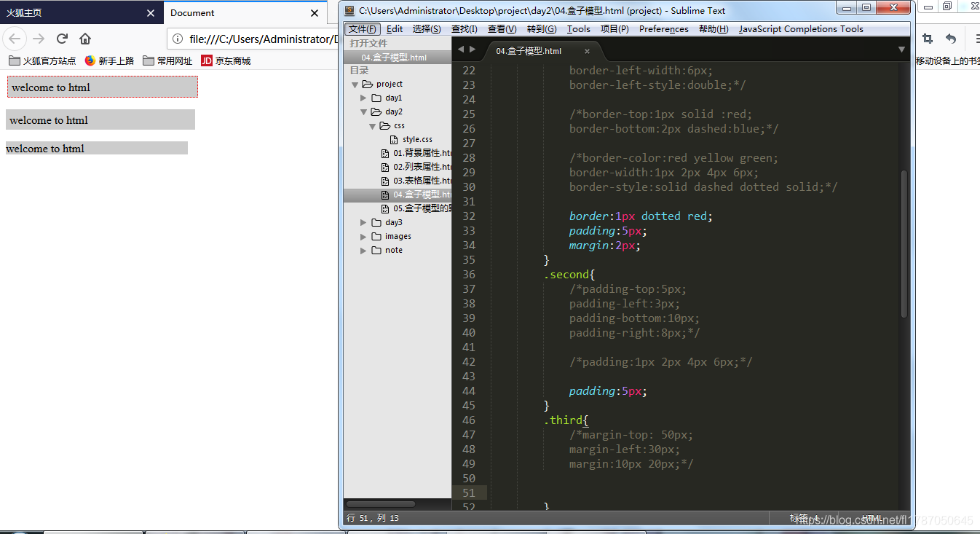The image size is (980, 534).
Task: Open 火狐官方站点 bookmark folder
Action: click(x=42, y=61)
